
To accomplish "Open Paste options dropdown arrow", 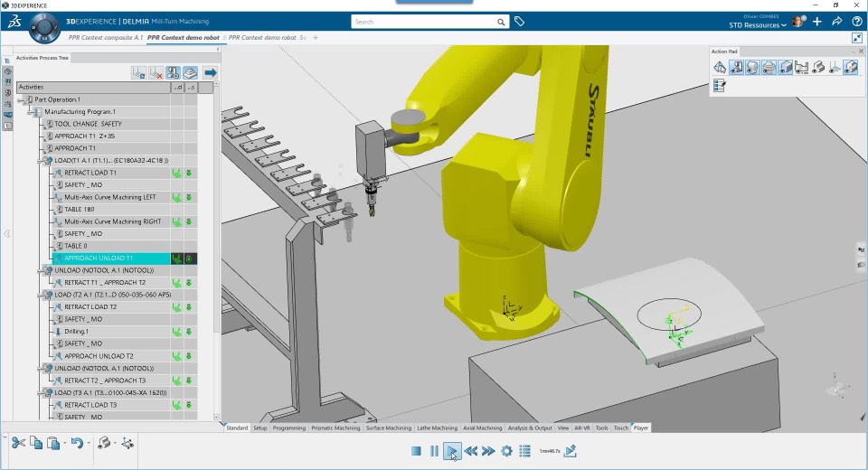I will [65, 443].
